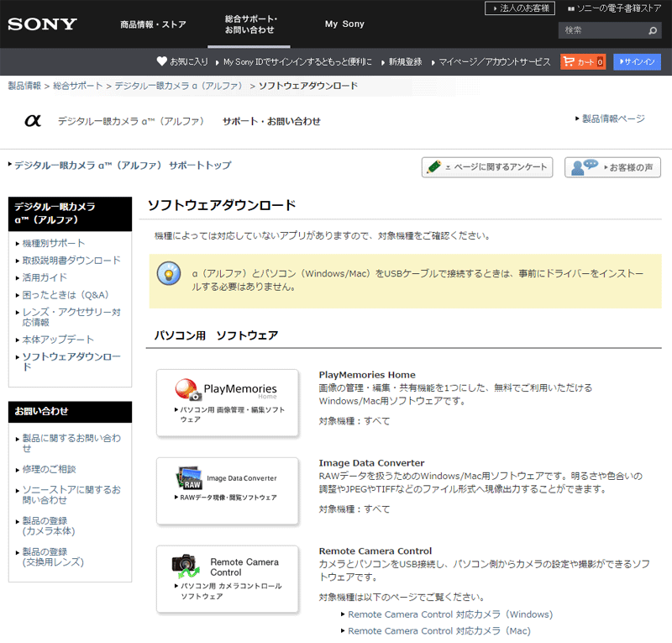The height and width of the screenshot is (643, 672).
Task: Open Remote Camera Control 対応カメラ (Mac) link
Action: pyautogui.click(x=438, y=630)
